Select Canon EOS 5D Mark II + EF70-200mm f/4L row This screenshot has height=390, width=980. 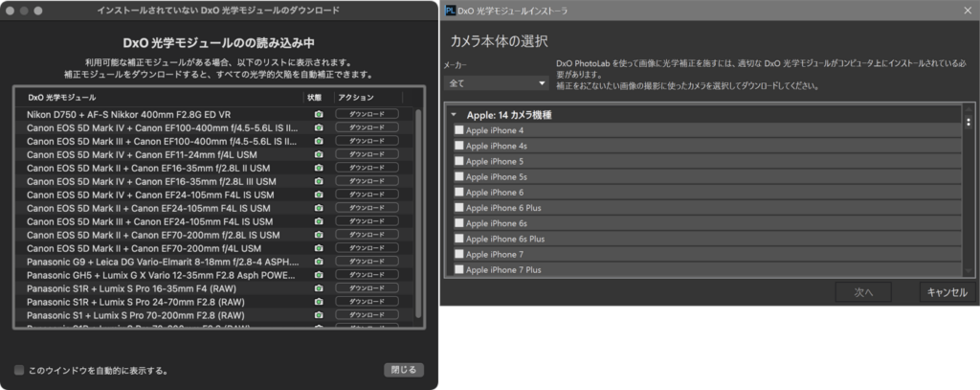click(x=214, y=248)
